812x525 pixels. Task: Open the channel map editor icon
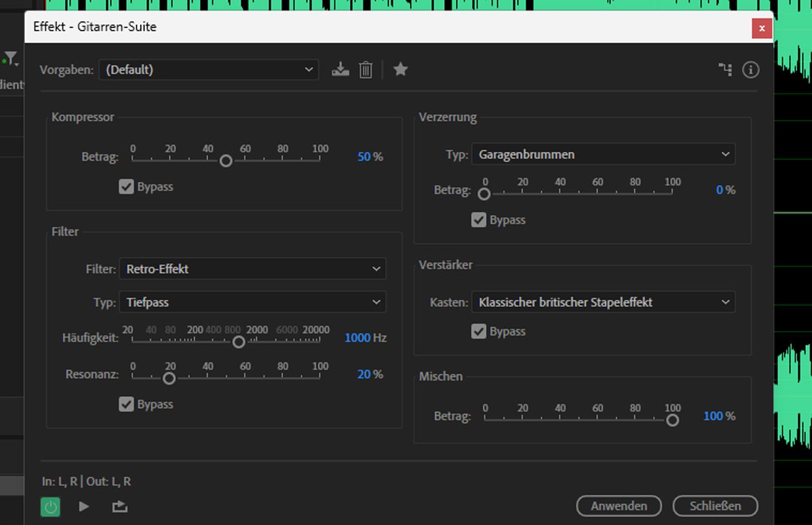[725, 69]
